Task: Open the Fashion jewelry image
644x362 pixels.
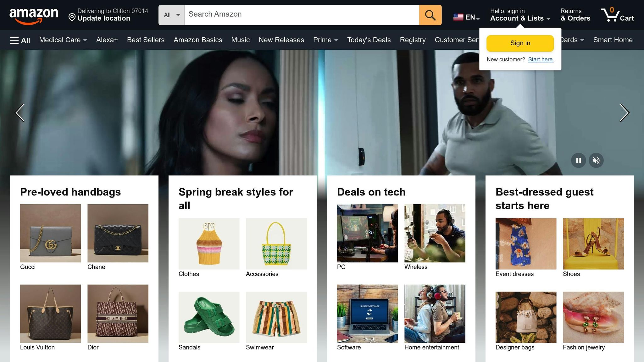Action: click(x=593, y=317)
